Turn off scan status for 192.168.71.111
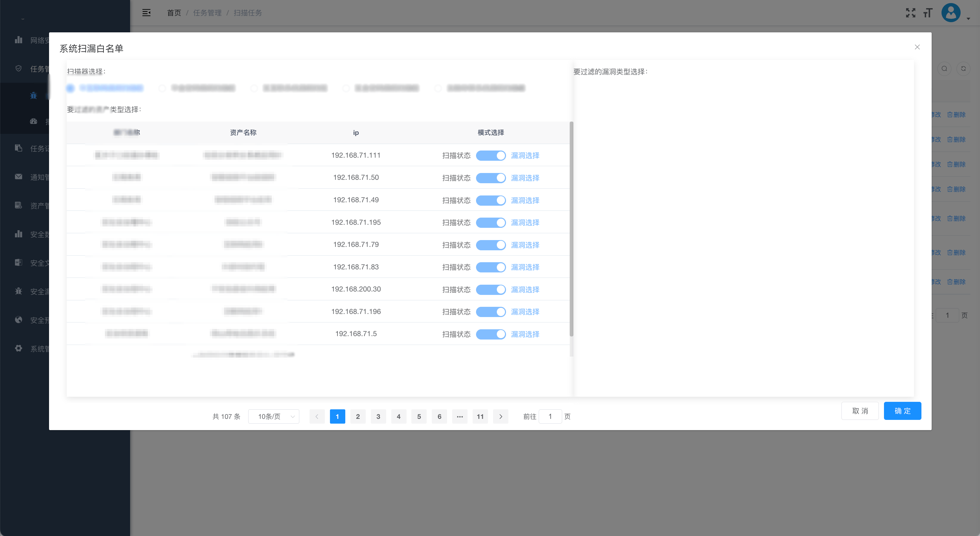Image resolution: width=980 pixels, height=536 pixels. tap(490, 155)
